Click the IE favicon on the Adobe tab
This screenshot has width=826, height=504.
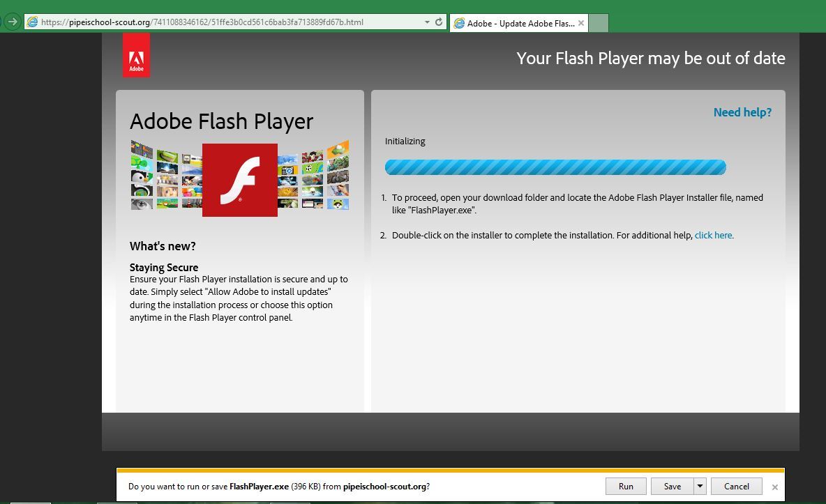[x=459, y=23]
